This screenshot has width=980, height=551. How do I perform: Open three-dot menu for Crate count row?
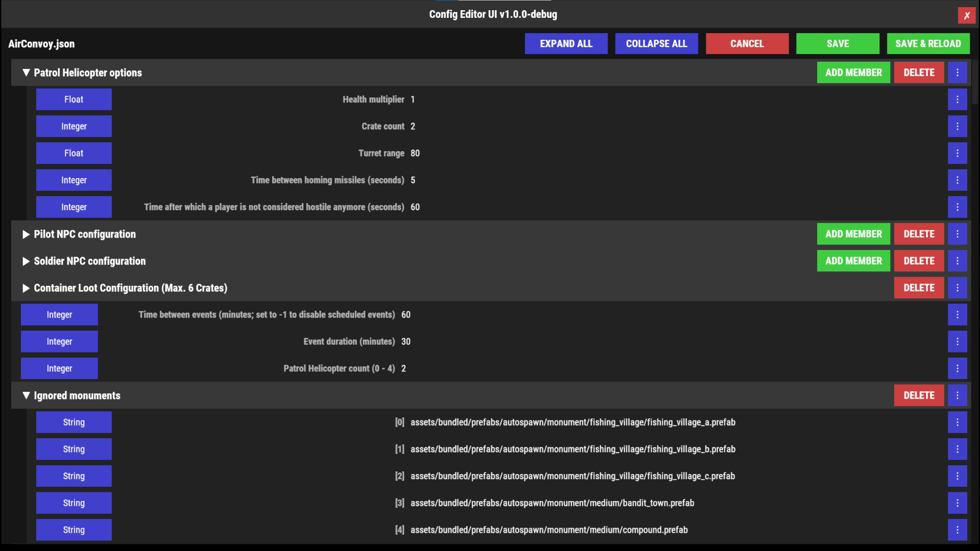[957, 127]
